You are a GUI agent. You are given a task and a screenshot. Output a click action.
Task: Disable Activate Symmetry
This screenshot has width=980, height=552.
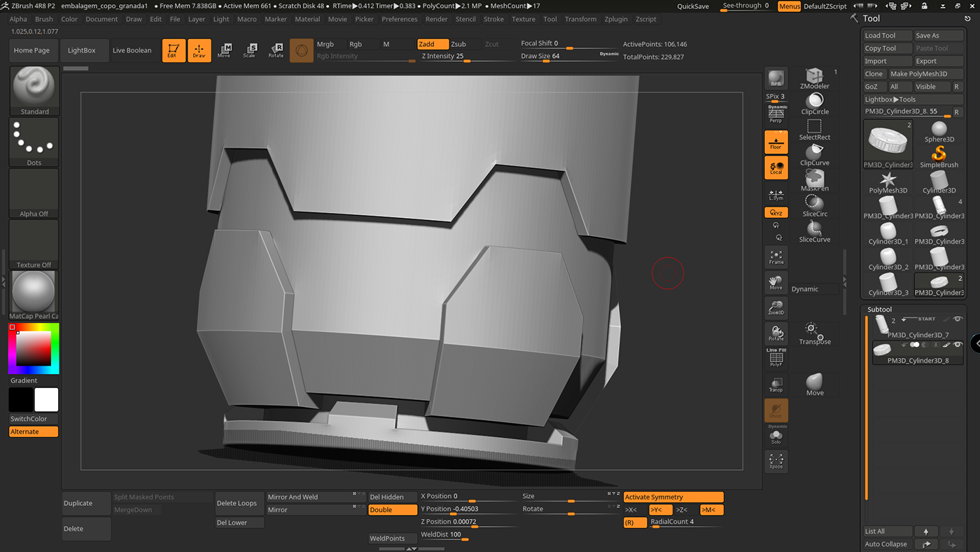[x=673, y=497]
